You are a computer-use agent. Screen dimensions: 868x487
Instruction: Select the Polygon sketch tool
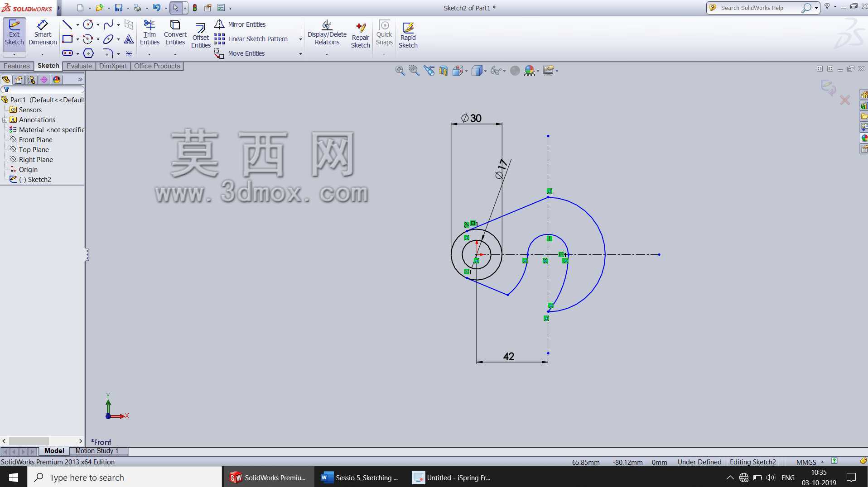pos(88,53)
